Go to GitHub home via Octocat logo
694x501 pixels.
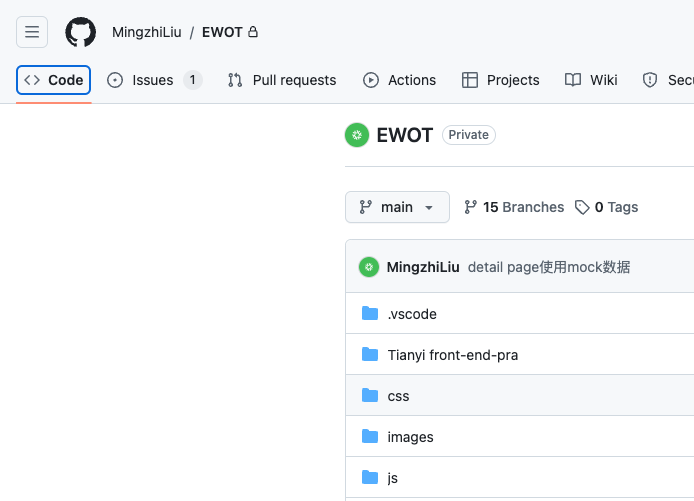click(x=81, y=32)
